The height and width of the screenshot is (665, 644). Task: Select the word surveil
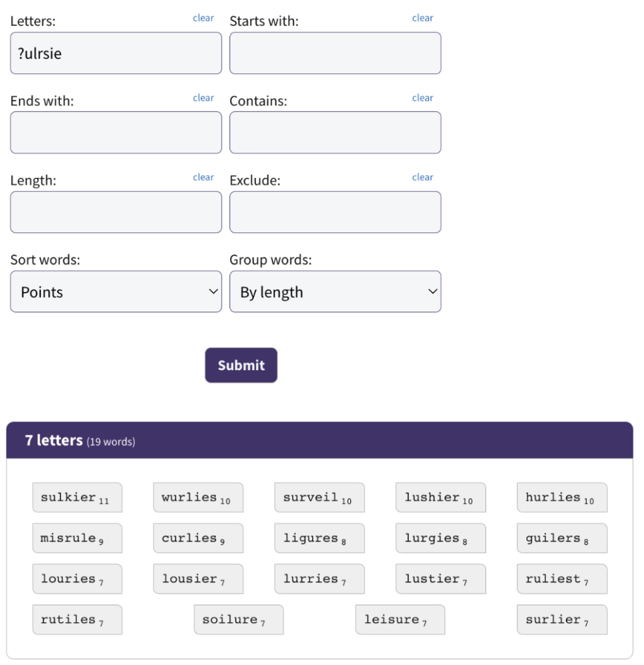pyautogui.click(x=320, y=497)
